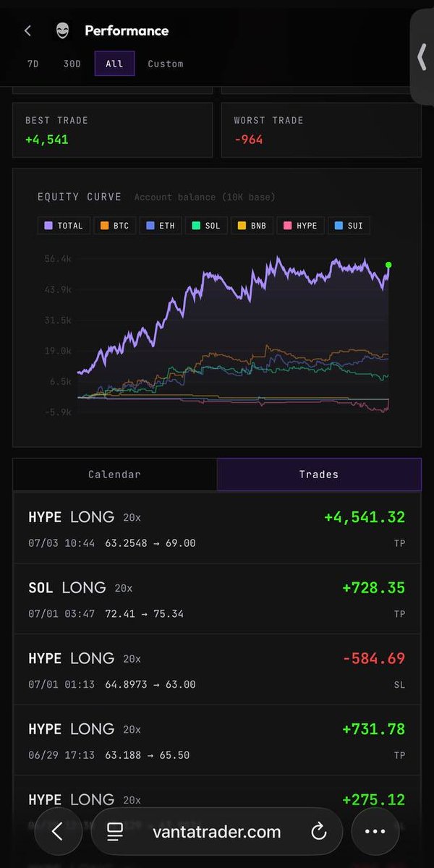
Task: Tap the tabs icon in address bar
Action: click(x=114, y=832)
